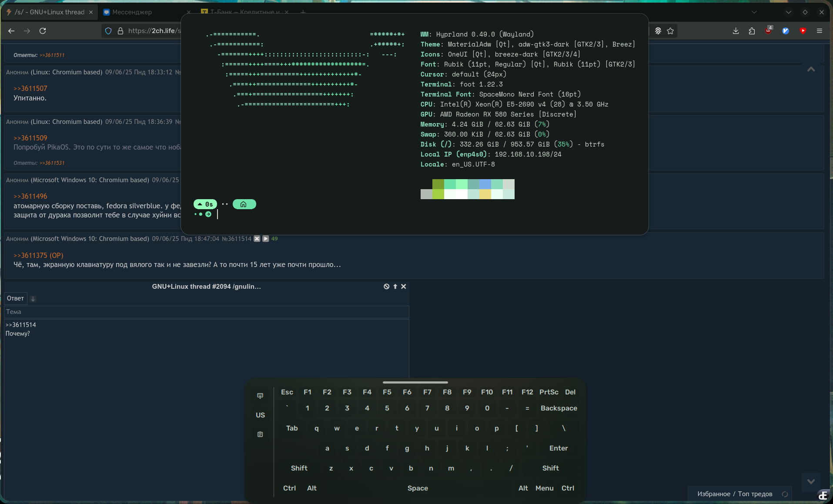The width and height of the screenshot is (833, 504).
Task: Click the loading spinner near Топ тредов
Action: tap(785, 494)
